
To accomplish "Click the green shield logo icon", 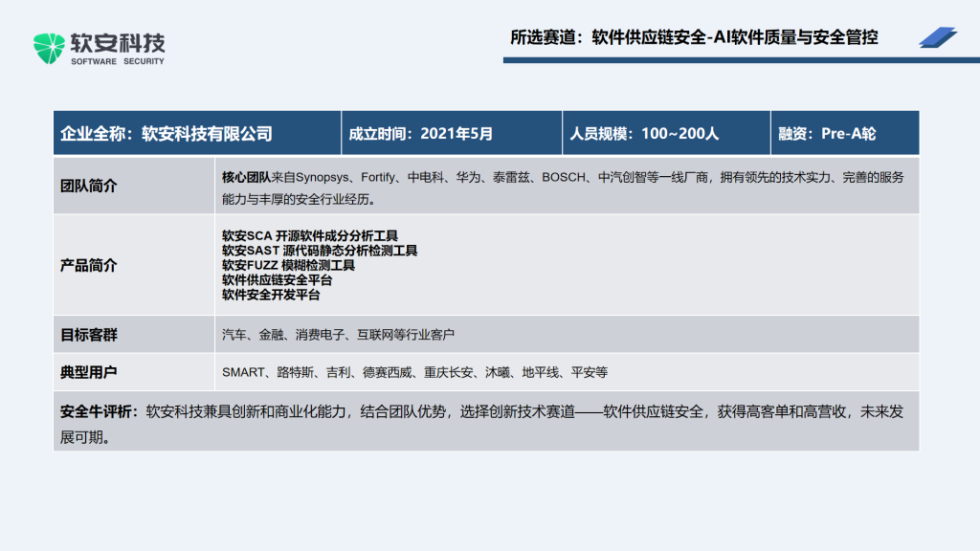I will click(49, 48).
